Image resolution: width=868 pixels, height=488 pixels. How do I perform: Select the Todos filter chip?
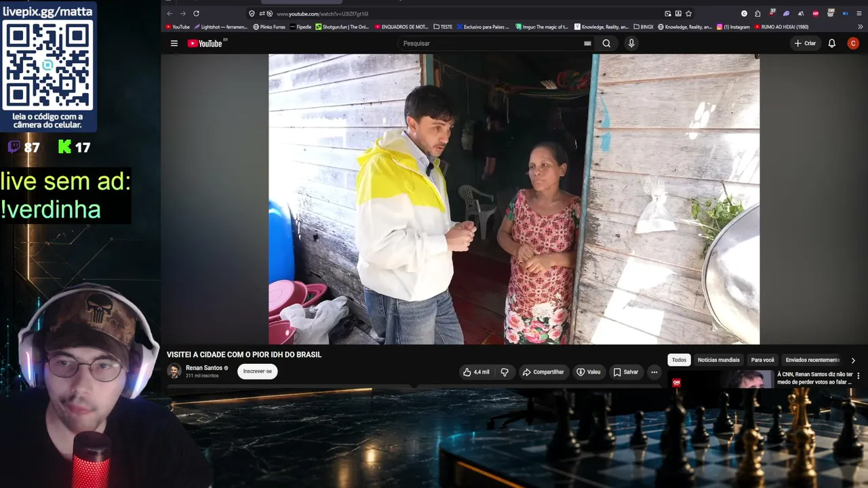click(679, 360)
